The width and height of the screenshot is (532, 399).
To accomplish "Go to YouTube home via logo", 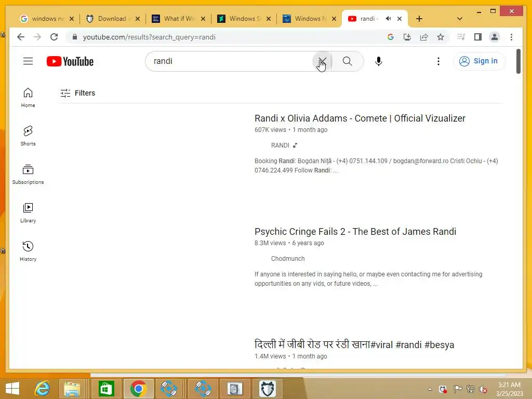I will click(70, 61).
